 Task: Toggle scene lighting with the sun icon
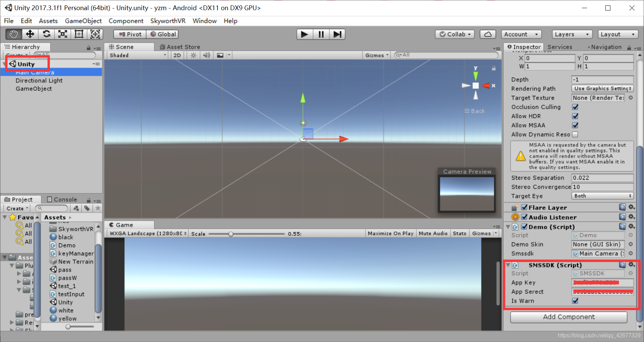(x=193, y=55)
